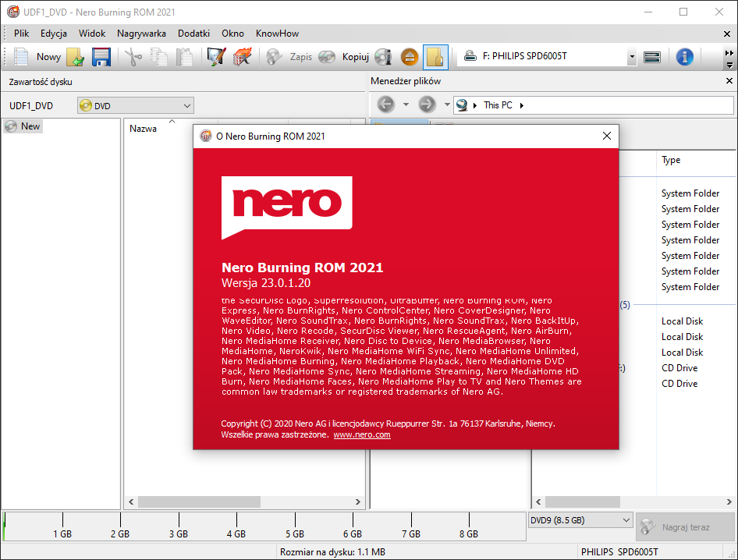Click the PHILIPS SPD6005T status bar entry
Screen dimensions: 738x560
pyautogui.click(x=619, y=552)
